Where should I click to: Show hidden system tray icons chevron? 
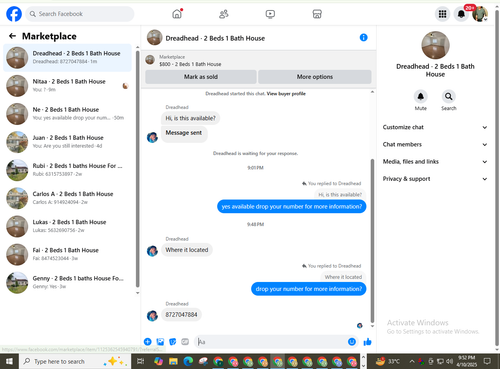click(412, 361)
